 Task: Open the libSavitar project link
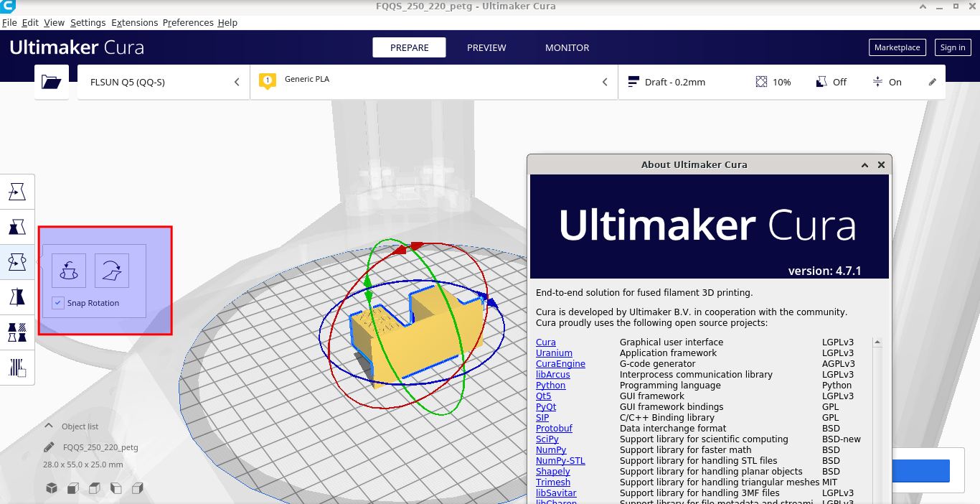[556, 493]
